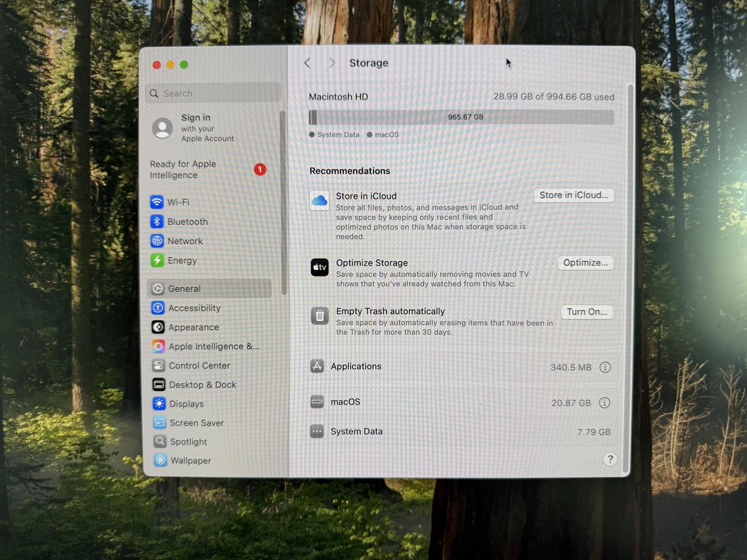Open the Accessibility icon

coord(158,308)
